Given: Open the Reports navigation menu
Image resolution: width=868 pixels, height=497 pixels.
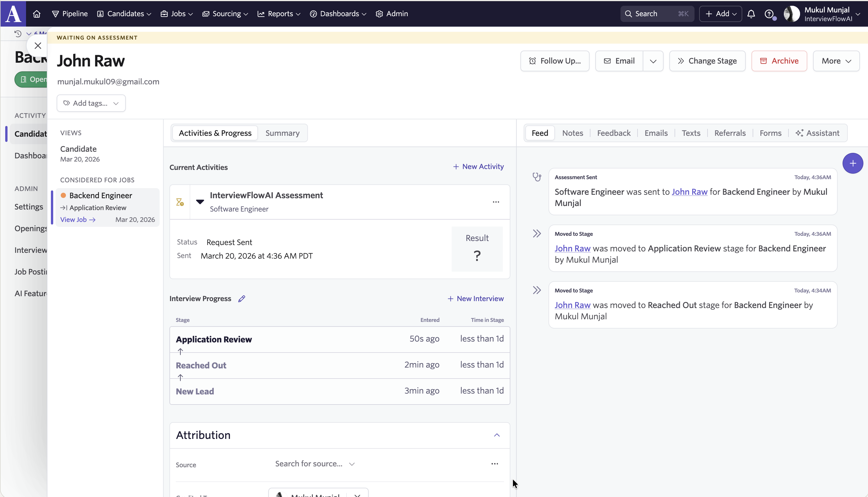Looking at the screenshot, I should [x=279, y=14].
